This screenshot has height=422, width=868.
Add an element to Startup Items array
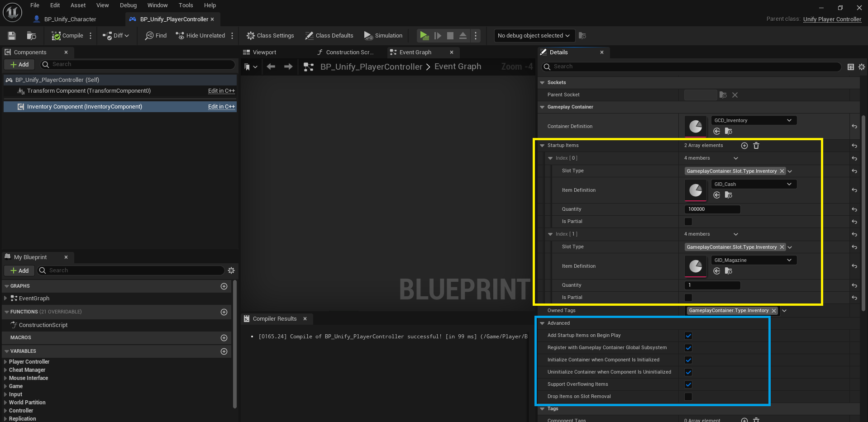coord(744,146)
